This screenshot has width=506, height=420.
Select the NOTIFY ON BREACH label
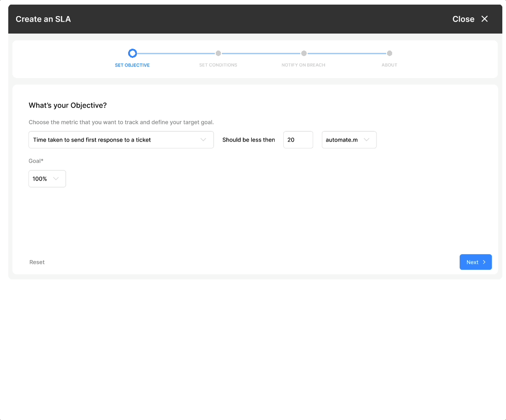(x=304, y=65)
